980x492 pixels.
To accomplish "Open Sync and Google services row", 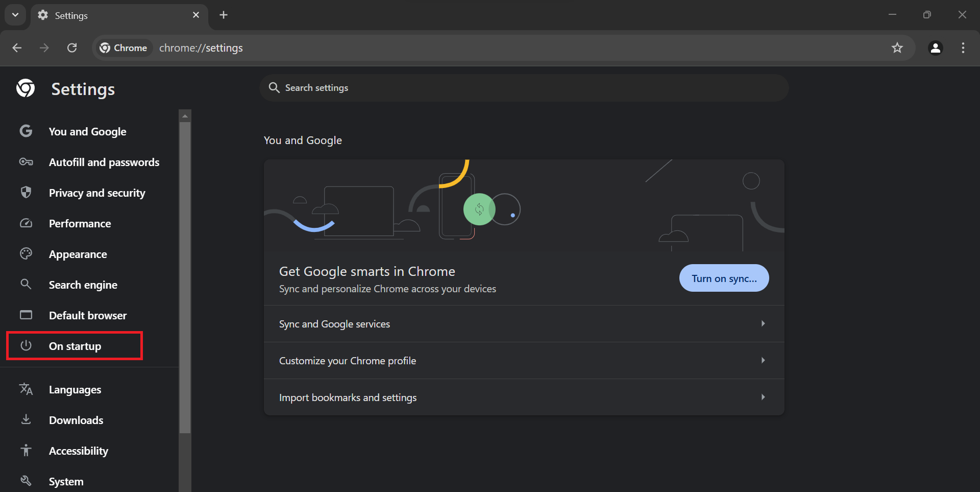I will (x=524, y=324).
